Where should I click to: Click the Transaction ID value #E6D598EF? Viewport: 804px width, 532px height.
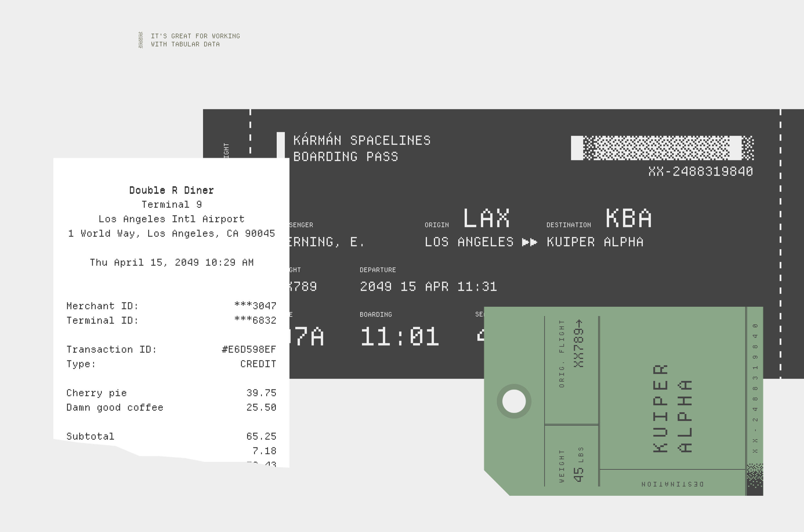[x=249, y=349]
